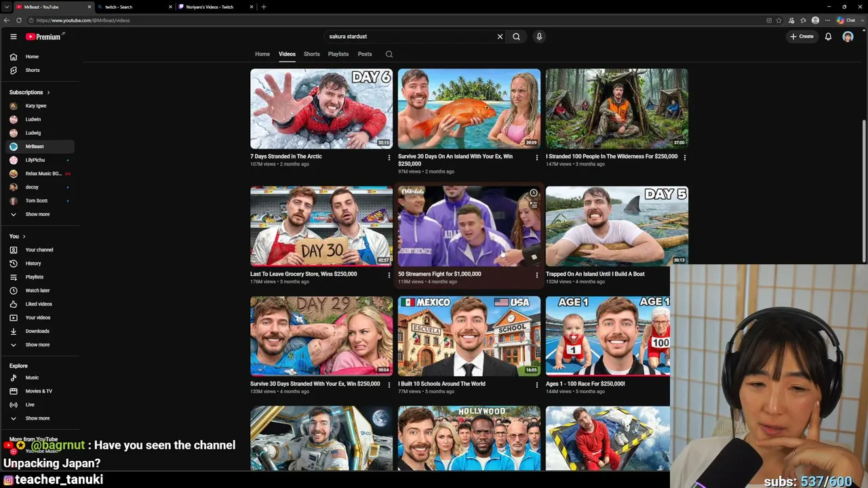This screenshot has width=868, height=488.
Task: Open the channel Posts tab
Action: (365, 54)
